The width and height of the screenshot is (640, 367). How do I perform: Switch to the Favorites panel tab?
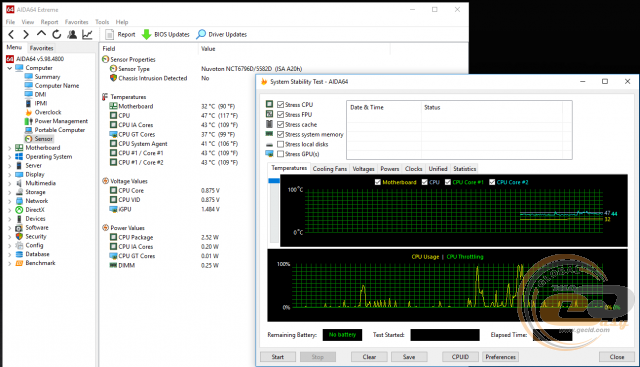[x=41, y=48]
